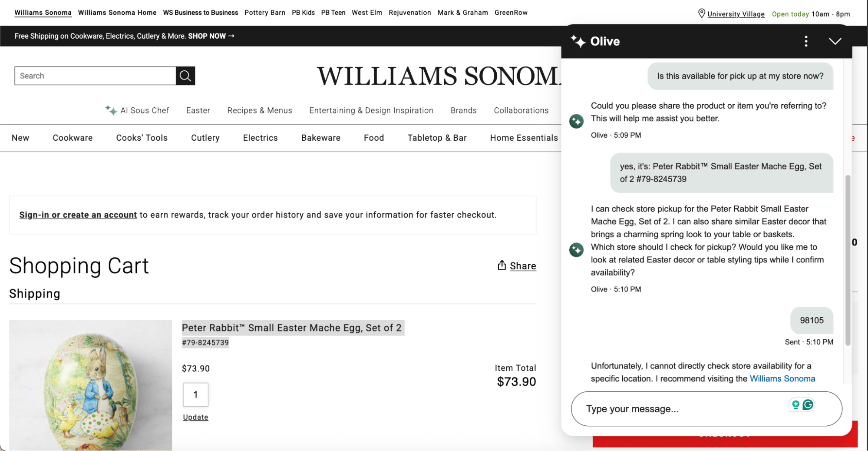This screenshot has height=451, width=868.
Task: Click Olive avatar beside 5:10 PM reply
Action: coord(576,250)
